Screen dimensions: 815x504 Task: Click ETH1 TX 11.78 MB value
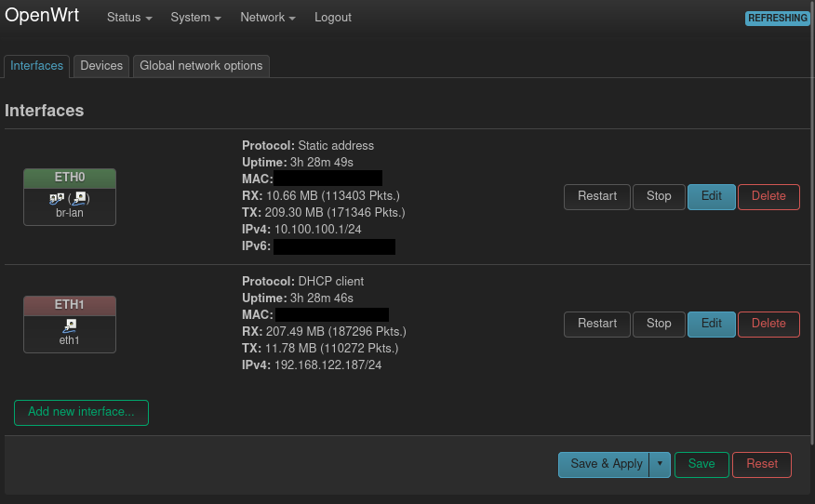331,348
